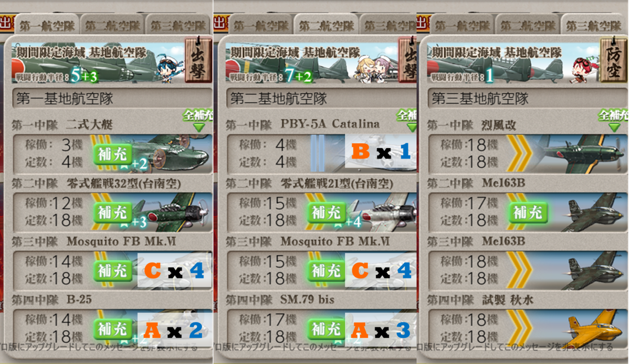The width and height of the screenshot is (630, 364).
Task: Toggle the 出撃 wooden sign on 第一基地航空隊
Action: click(x=198, y=59)
